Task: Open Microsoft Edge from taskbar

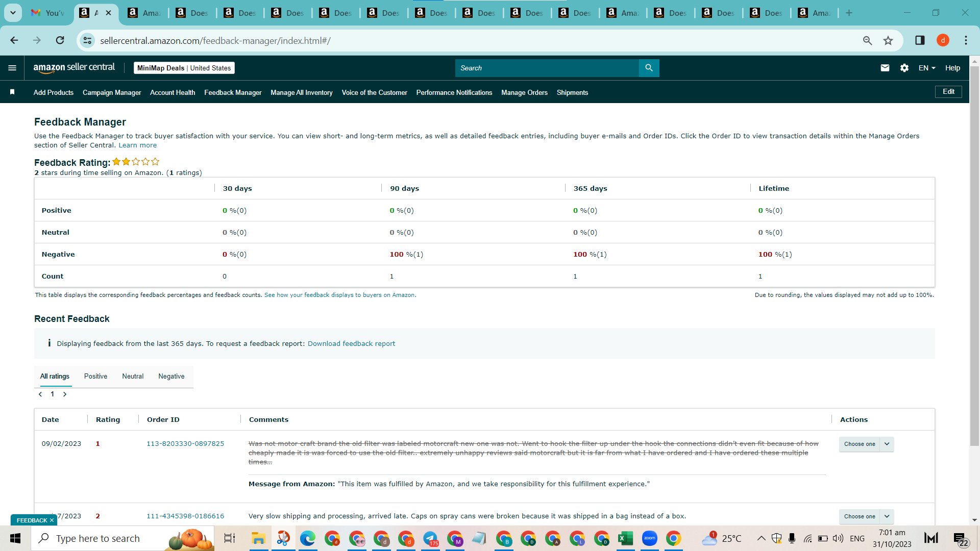Action: click(307, 538)
